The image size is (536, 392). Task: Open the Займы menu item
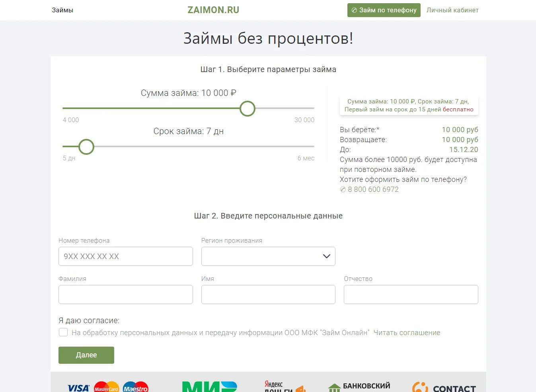point(62,10)
